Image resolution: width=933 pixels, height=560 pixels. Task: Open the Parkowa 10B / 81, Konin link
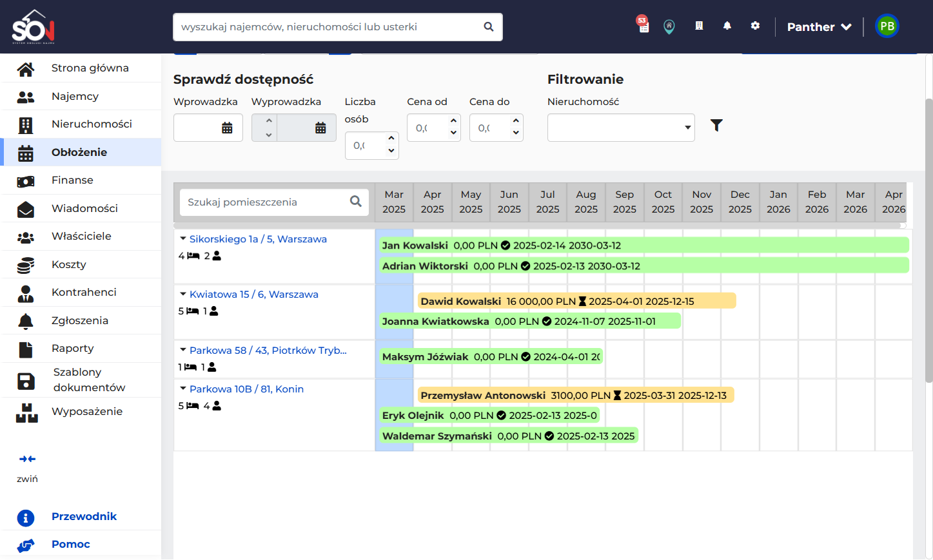(x=246, y=389)
